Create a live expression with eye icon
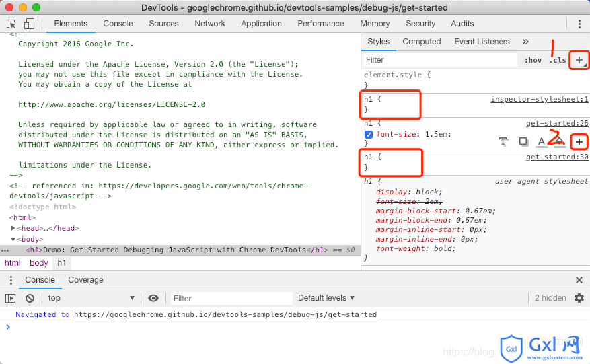 point(153,299)
